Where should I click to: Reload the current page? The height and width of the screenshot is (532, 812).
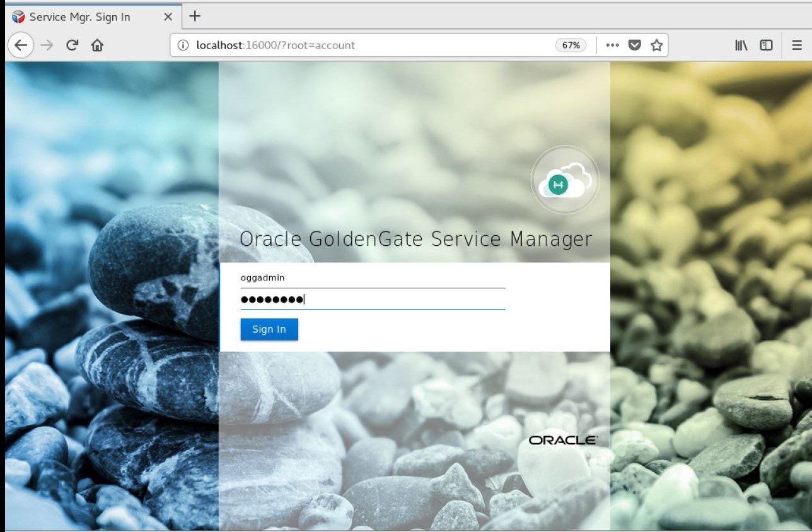click(x=72, y=45)
